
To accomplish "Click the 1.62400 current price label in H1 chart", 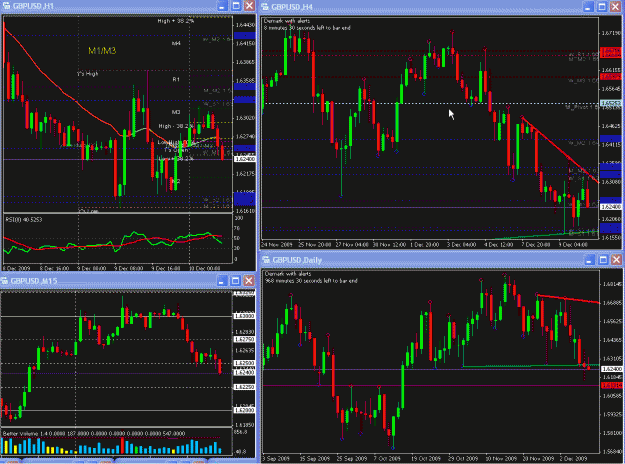I will 245,159.
